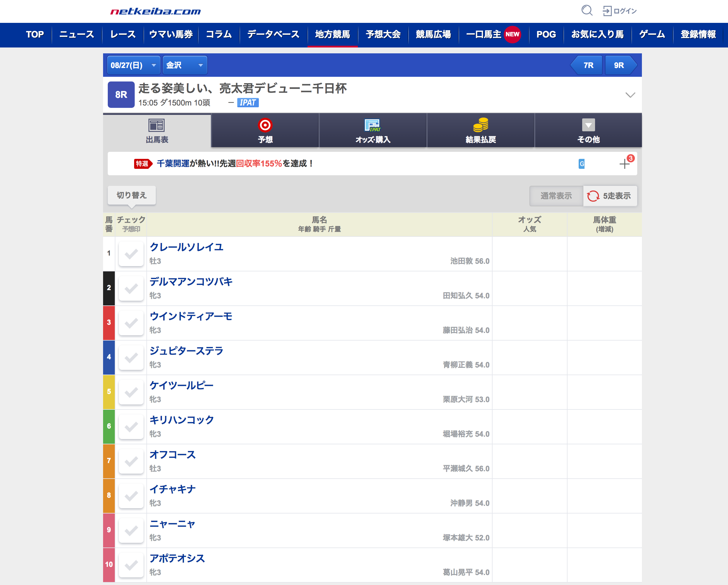Check the box for クレールソレイユ
728x585 pixels.
point(131,254)
